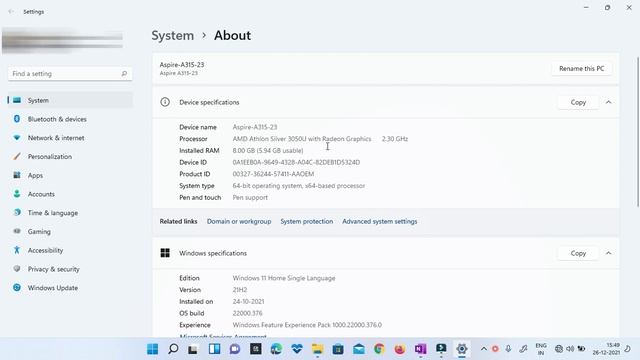640x360 pixels.
Task: Click the Device ID value text
Action: 296,162
